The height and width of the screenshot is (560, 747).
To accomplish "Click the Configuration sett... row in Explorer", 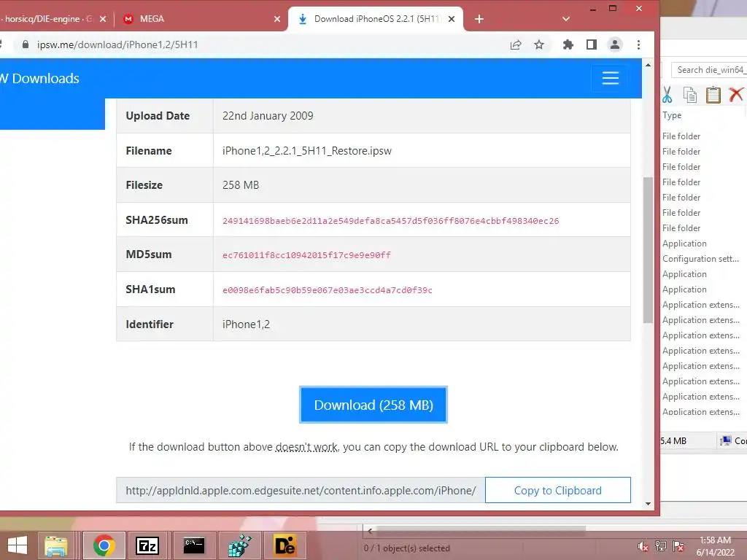I will [700, 259].
